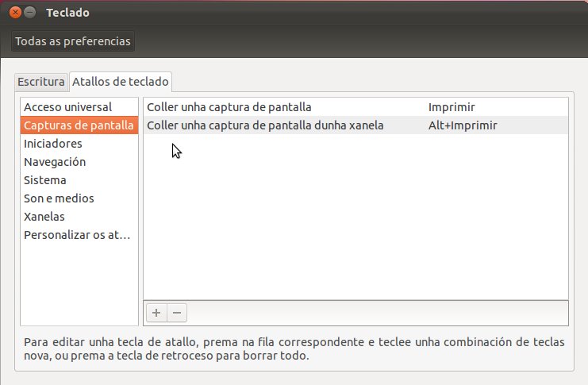Open Personalizar os atallos category
This screenshot has width=588, height=385.
79,235
